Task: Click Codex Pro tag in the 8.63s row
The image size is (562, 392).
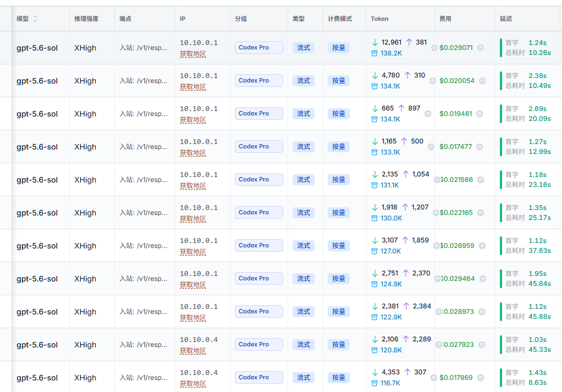Action: coord(259,377)
